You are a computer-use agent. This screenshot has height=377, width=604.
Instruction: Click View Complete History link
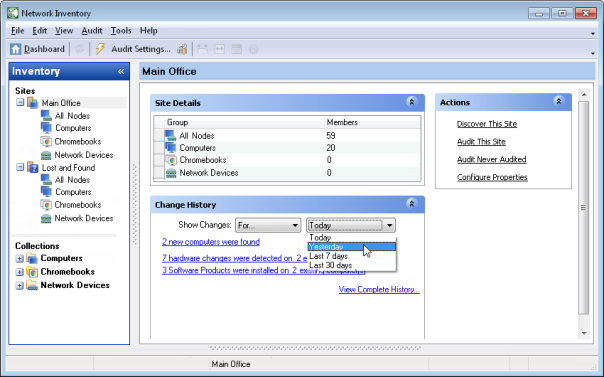379,290
